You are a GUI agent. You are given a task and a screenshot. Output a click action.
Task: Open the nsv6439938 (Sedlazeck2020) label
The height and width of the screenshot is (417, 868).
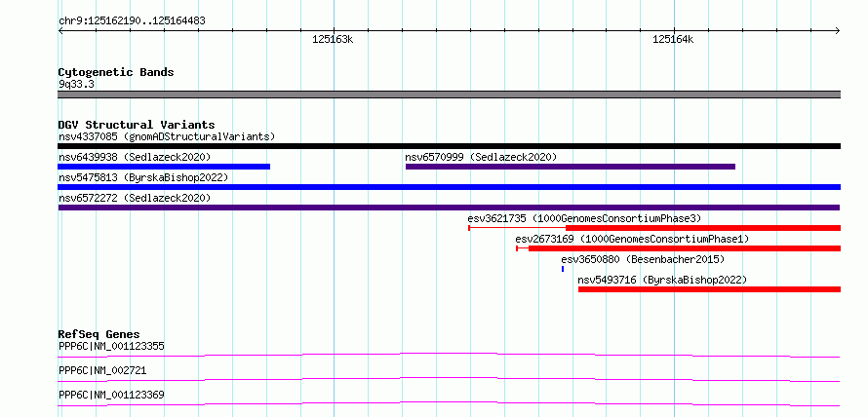pos(135,157)
